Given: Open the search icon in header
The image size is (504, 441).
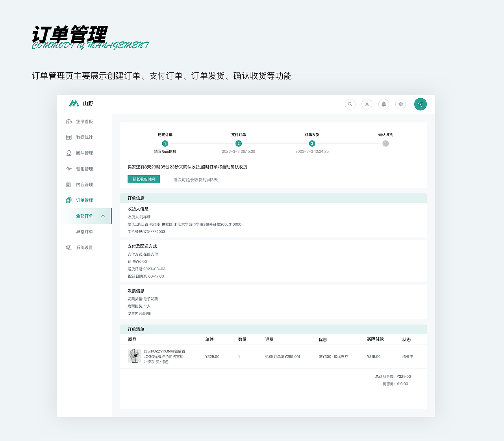Looking at the screenshot, I should tap(350, 104).
